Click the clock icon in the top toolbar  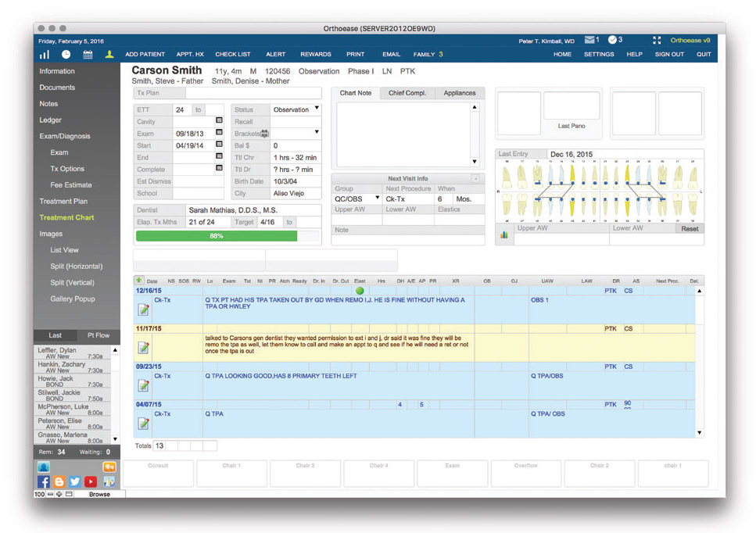point(66,55)
